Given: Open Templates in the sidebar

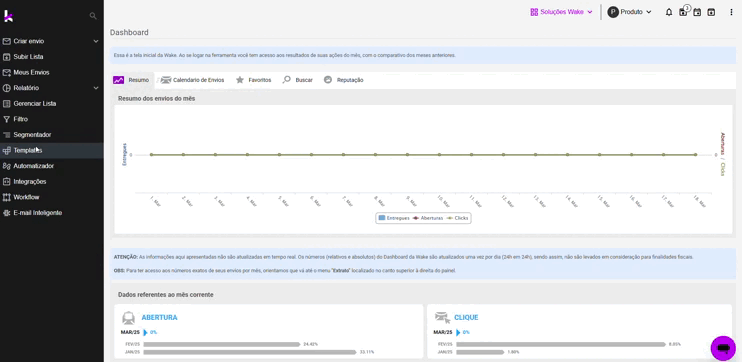Looking at the screenshot, I should point(52,150).
